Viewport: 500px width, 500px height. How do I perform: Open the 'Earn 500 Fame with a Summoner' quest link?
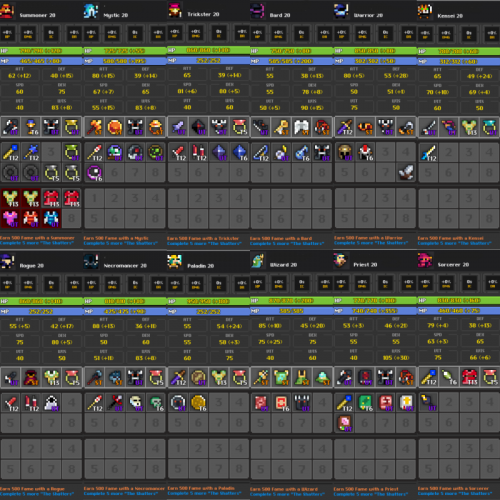37,238
